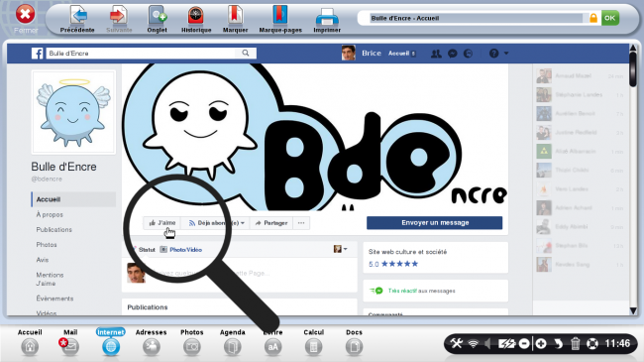Open the notifications globe icon
The image size is (644, 362).
tap(469, 54)
